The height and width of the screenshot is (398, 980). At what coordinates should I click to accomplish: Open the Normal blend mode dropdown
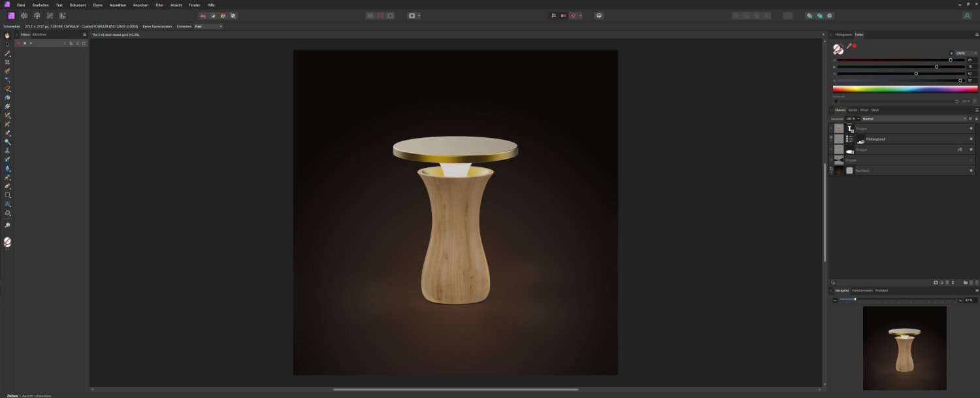913,119
